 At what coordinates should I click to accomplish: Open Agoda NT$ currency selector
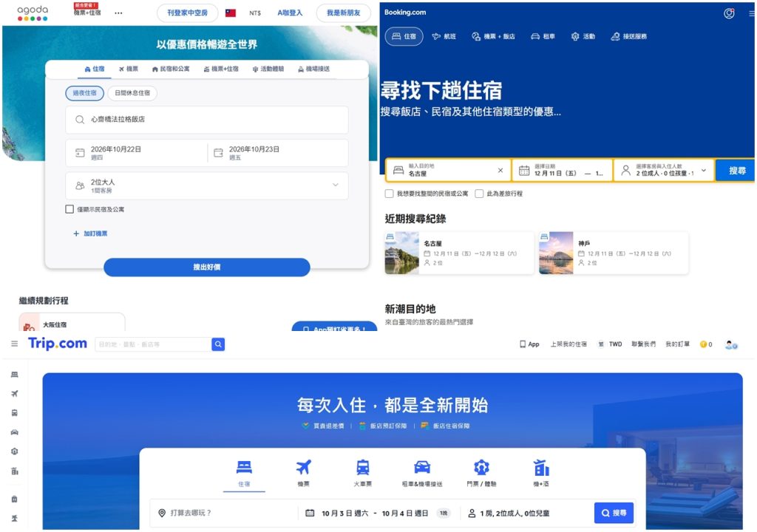click(x=255, y=13)
